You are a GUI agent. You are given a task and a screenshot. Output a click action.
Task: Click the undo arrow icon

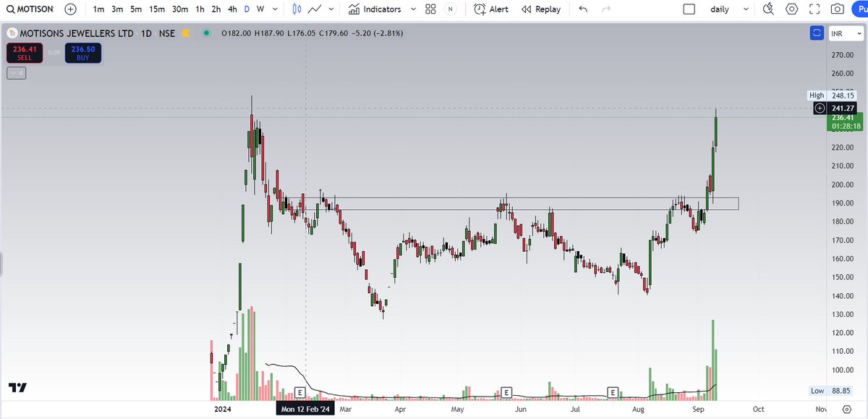[583, 9]
